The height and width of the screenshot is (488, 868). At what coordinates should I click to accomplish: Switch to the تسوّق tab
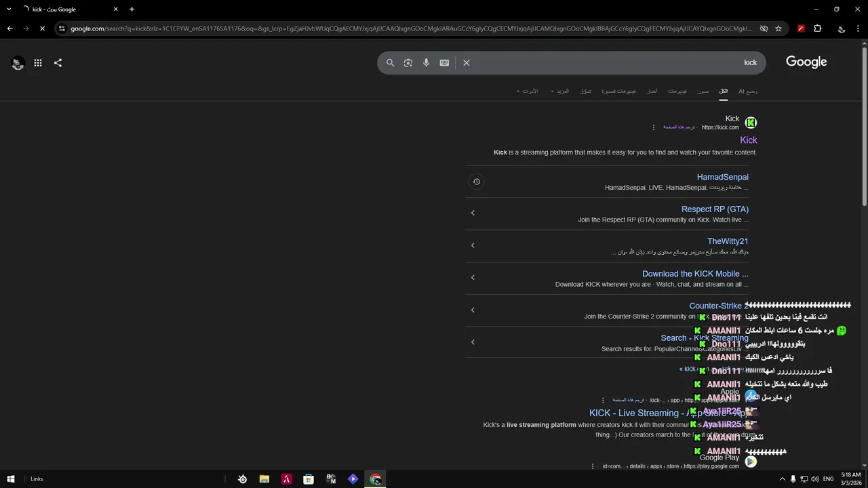coord(585,91)
